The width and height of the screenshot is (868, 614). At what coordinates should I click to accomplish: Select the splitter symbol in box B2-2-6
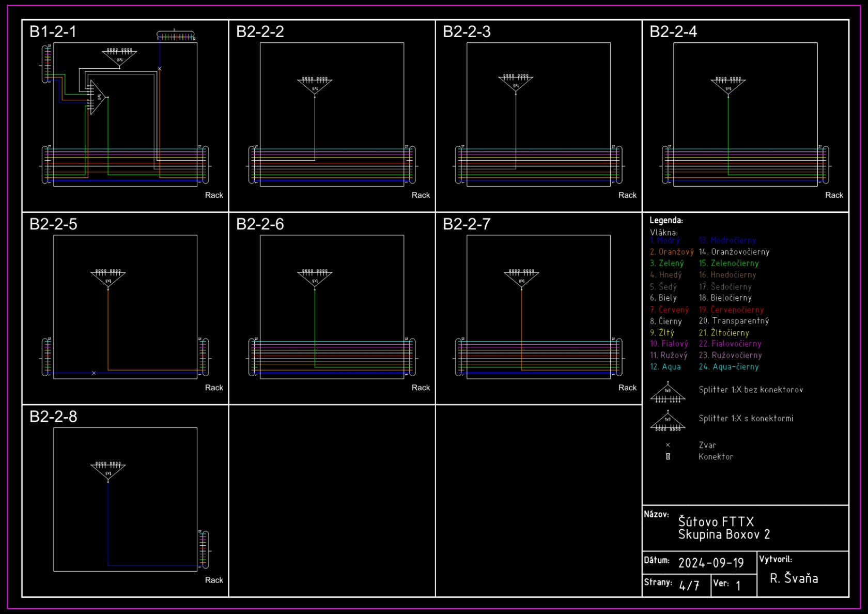[x=315, y=278]
